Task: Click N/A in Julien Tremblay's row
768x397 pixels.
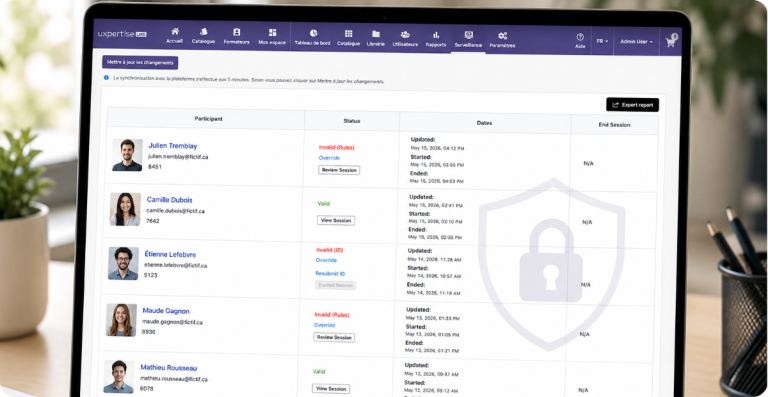Action: 588,163
